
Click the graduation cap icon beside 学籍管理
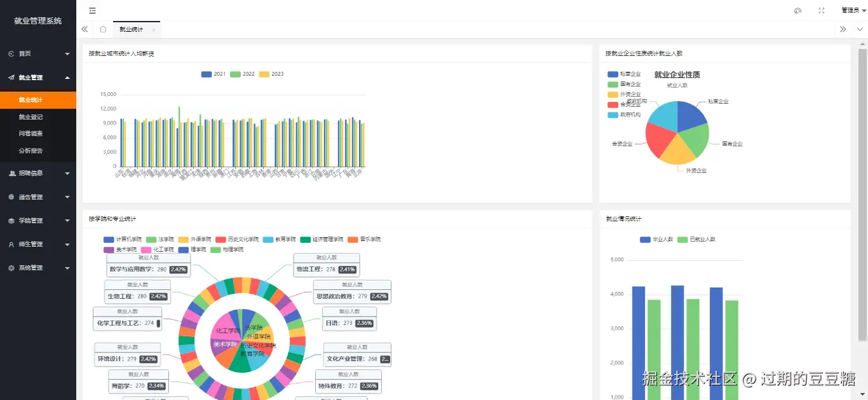tap(11, 221)
